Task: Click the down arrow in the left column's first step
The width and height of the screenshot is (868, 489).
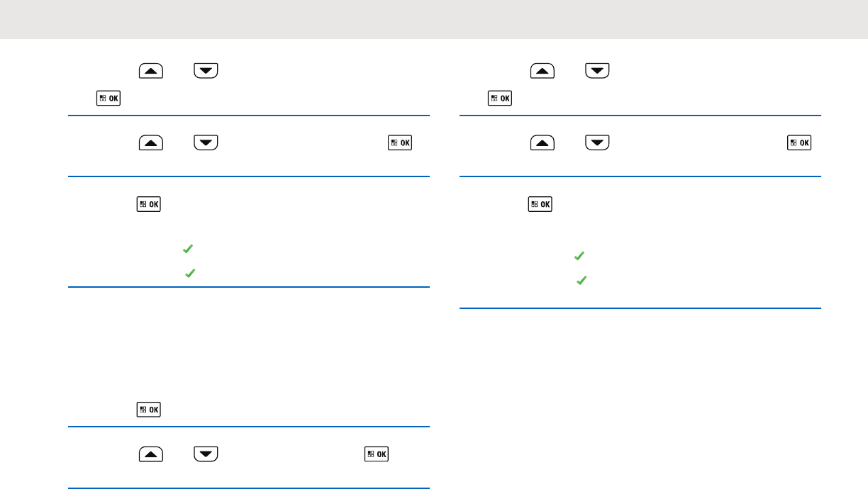Action: point(205,71)
